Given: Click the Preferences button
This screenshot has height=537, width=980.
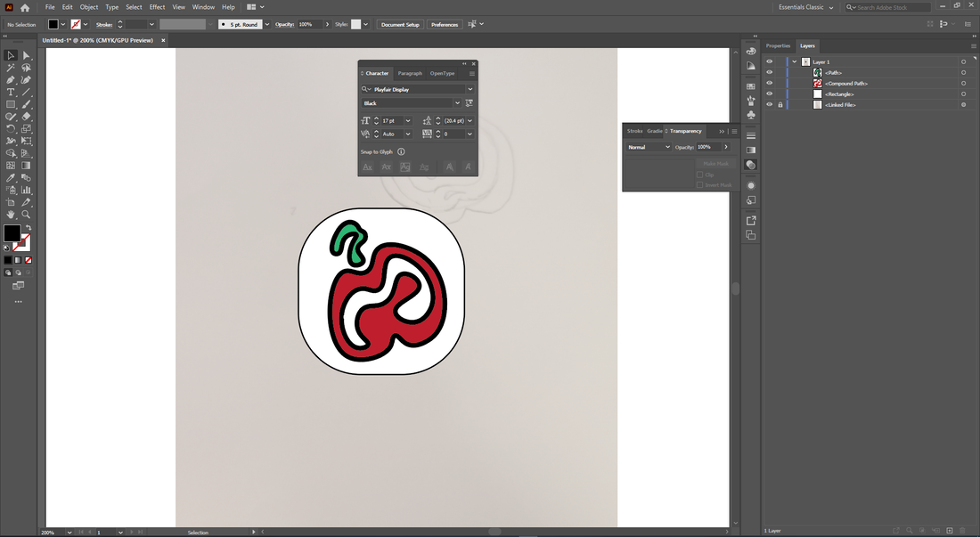Looking at the screenshot, I should tap(445, 24).
